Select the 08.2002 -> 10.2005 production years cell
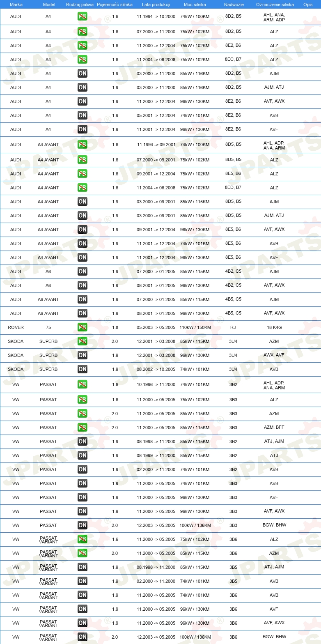 coord(156,369)
